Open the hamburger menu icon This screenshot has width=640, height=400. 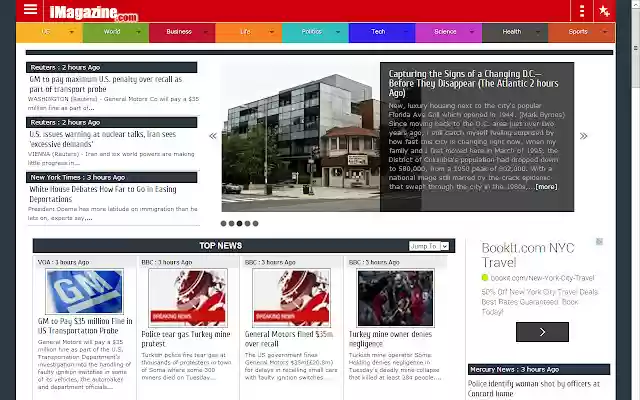pyautogui.click(x=30, y=9)
